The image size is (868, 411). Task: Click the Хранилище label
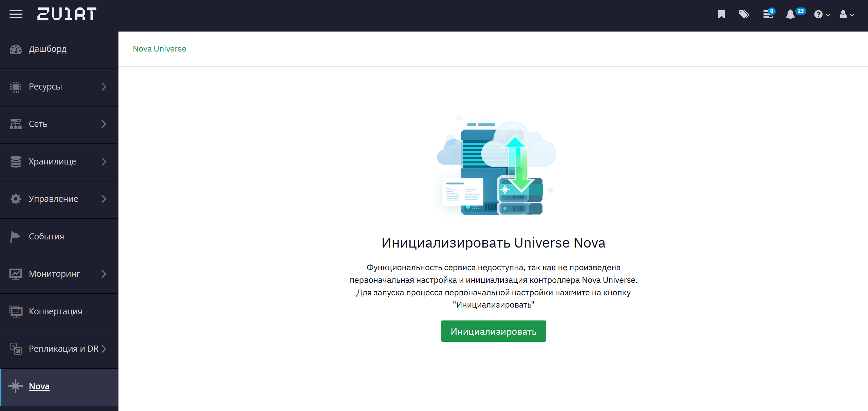click(52, 162)
